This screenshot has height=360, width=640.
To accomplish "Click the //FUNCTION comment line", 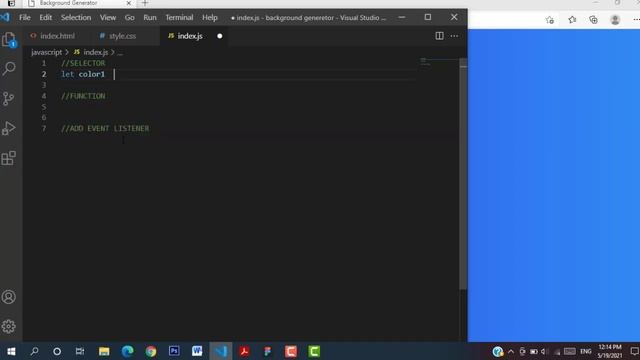I will point(83,96).
